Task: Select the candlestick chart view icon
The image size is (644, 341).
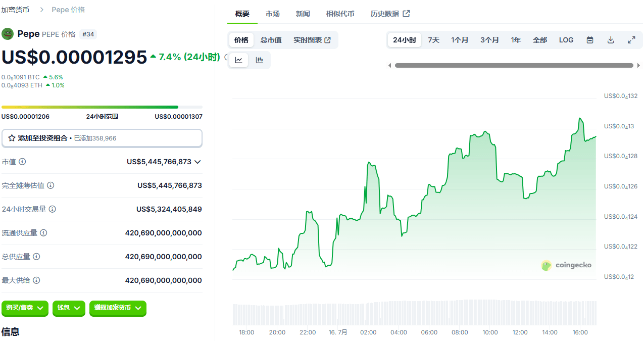Action: point(260,60)
